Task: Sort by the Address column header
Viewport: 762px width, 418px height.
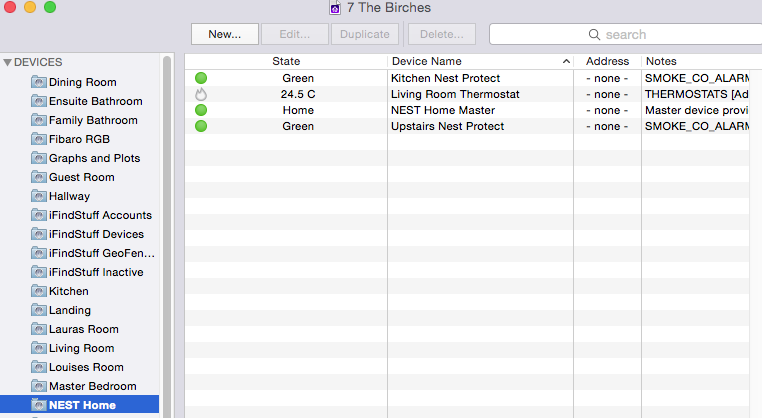Action: [607, 61]
